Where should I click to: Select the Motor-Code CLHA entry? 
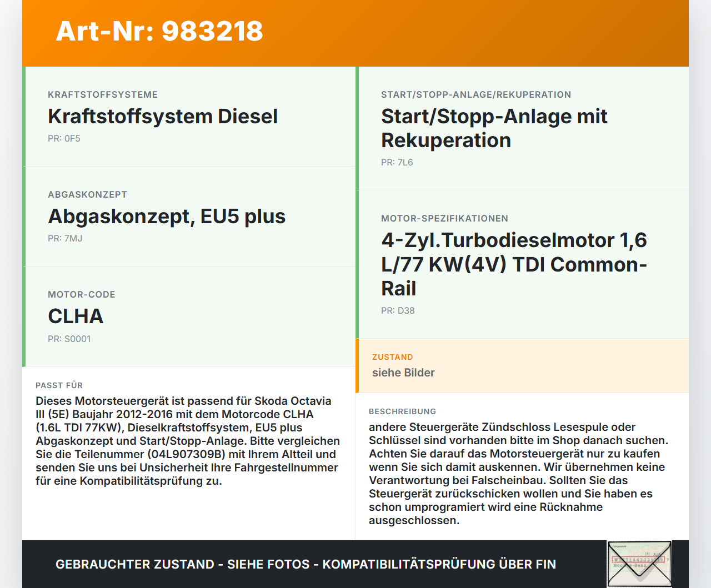[x=76, y=316]
